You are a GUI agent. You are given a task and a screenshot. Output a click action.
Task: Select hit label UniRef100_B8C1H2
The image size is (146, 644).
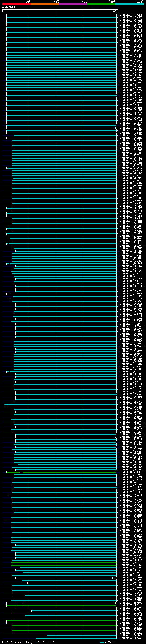click(131, 138)
